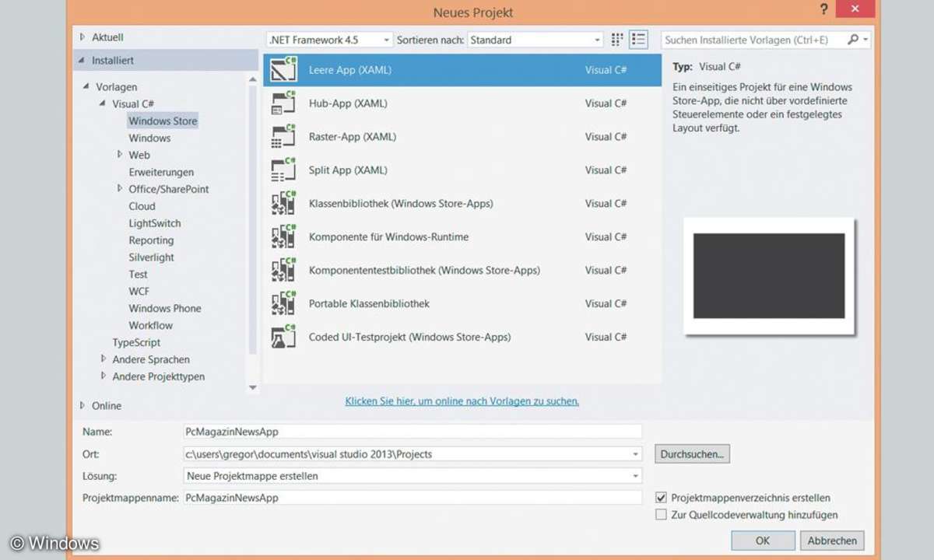Open the Lösung dropdown
Screen dimensions: 934x560
tap(636, 476)
